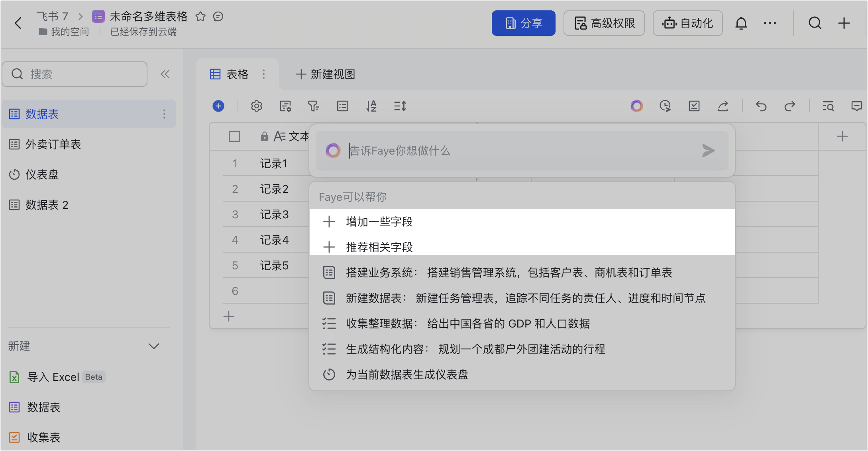
Task: Collapse the 新建 section chevron
Action: click(154, 346)
